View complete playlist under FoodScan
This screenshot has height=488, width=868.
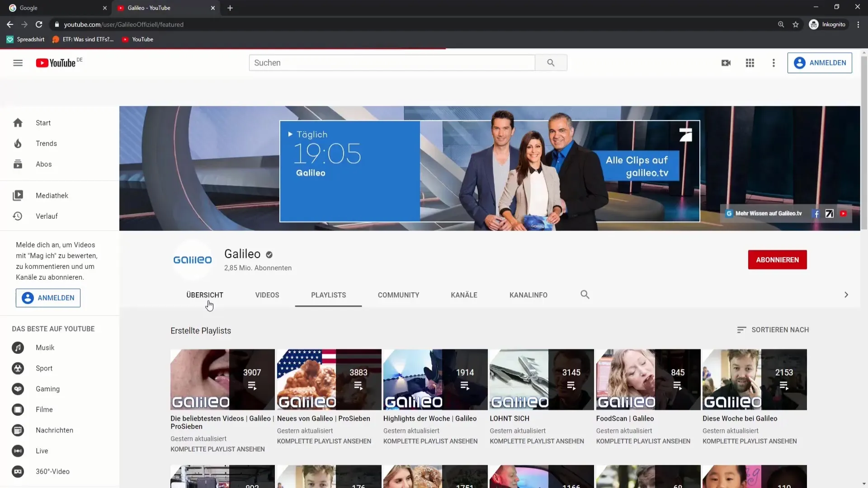click(643, 441)
